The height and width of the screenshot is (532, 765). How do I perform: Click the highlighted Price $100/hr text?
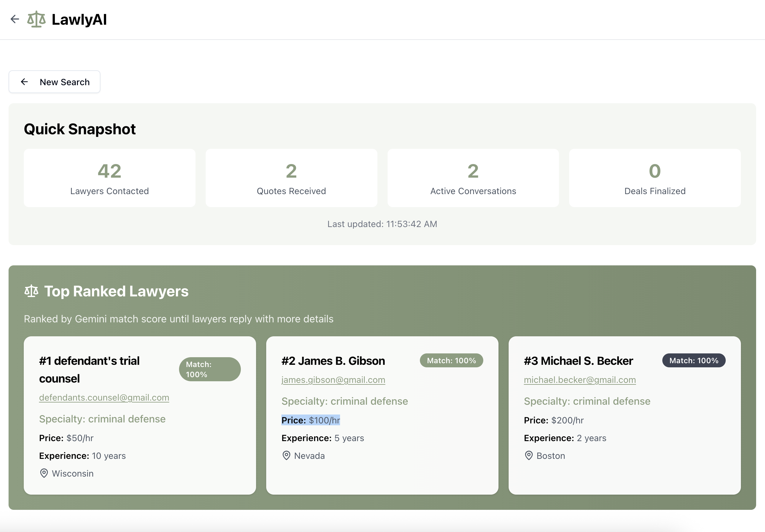point(311,420)
